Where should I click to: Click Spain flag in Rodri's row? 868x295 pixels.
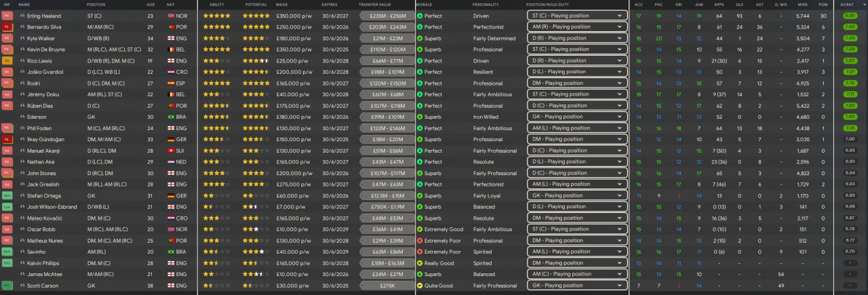click(170, 83)
